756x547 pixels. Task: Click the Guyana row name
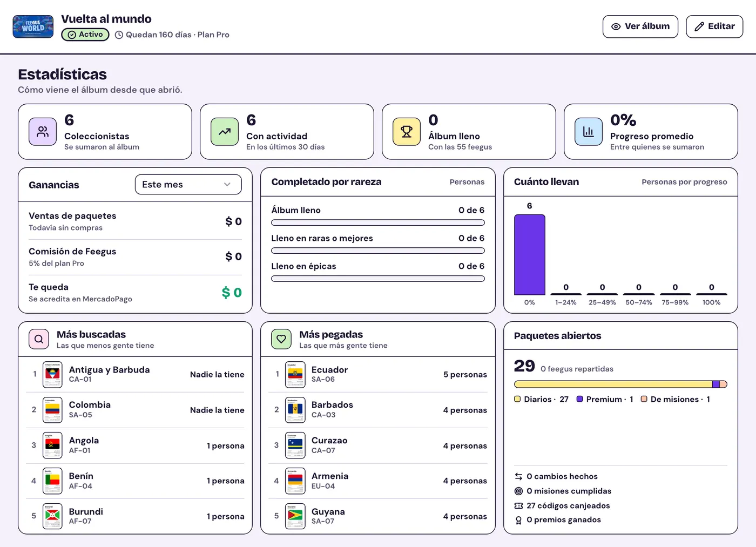(x=328, y=512)
